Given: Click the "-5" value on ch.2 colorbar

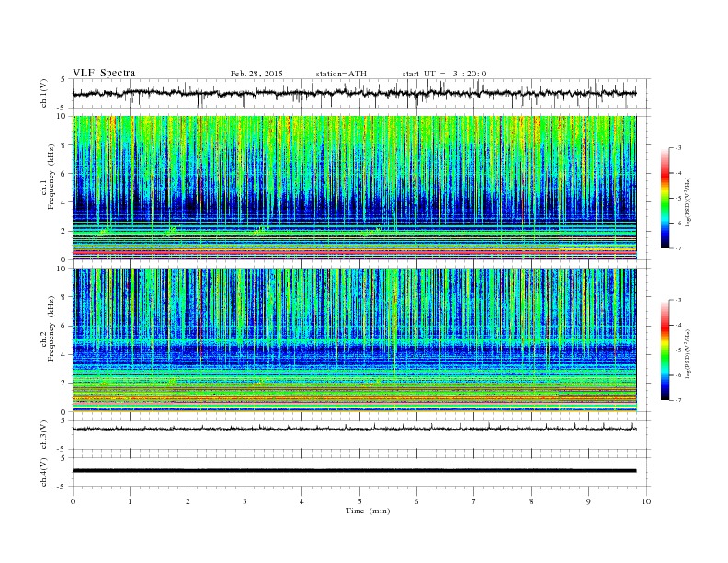Looking at the screenshot, I should [678, 350].
